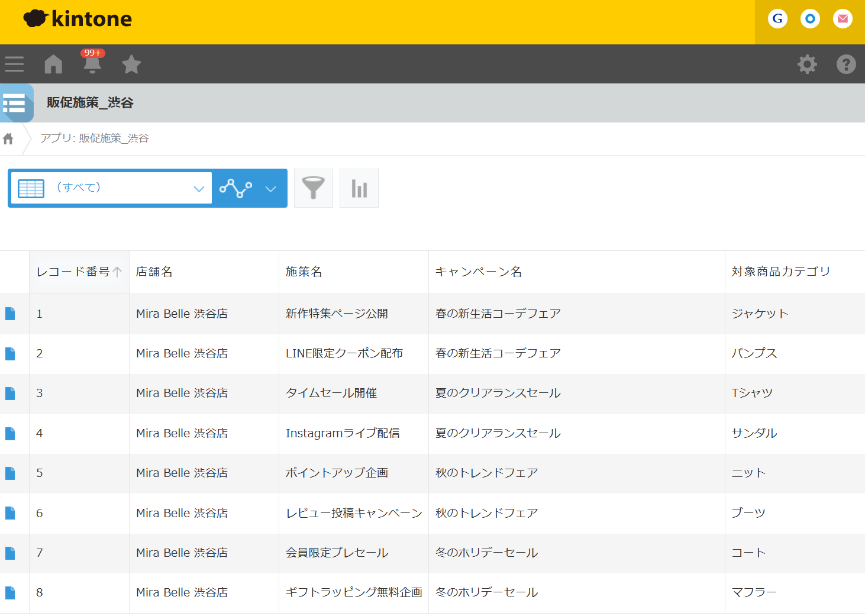Click the キャンペーン名 column header

coord(479,272)
